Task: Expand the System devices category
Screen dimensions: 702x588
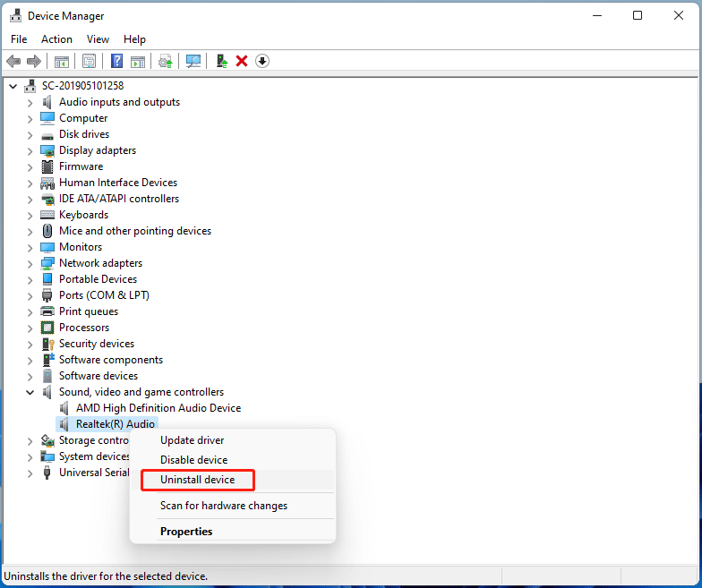Action: 30,456
